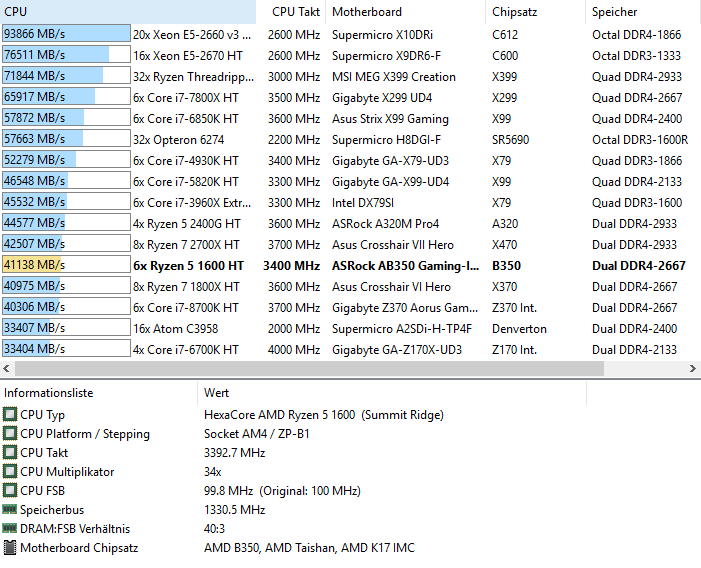This screenshot has height=568, width=701.
Task: Select the 8x Ryzen 7 2700X HT row
Action: pos(350,244)
